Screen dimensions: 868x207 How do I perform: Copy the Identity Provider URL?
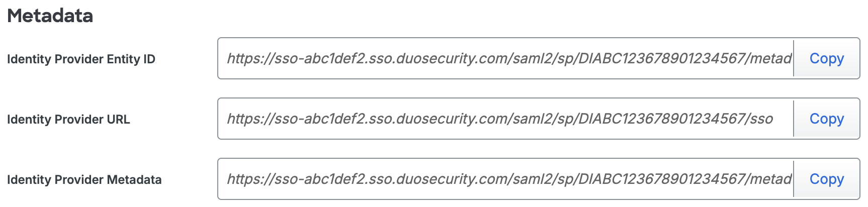[826, 119]
